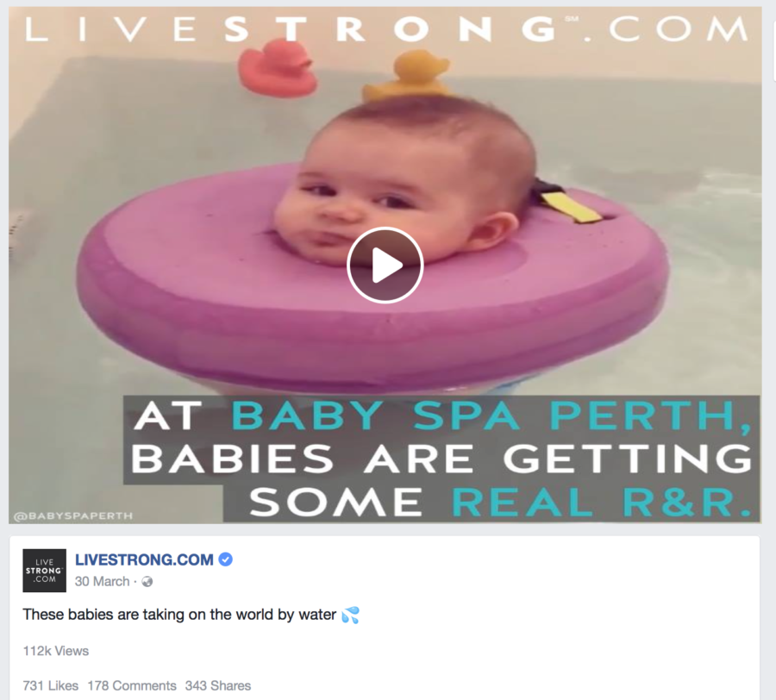
Task: Click the globe public privacy icon
Action: coord(147,582)
